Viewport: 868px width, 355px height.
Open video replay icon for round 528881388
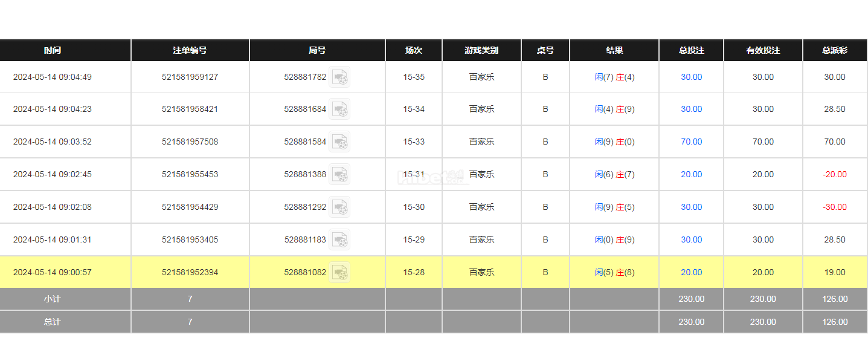(x=339, y=174)
